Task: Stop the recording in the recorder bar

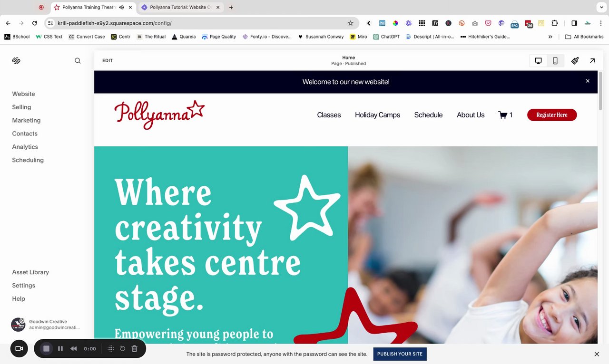Action: coord(46,349)
